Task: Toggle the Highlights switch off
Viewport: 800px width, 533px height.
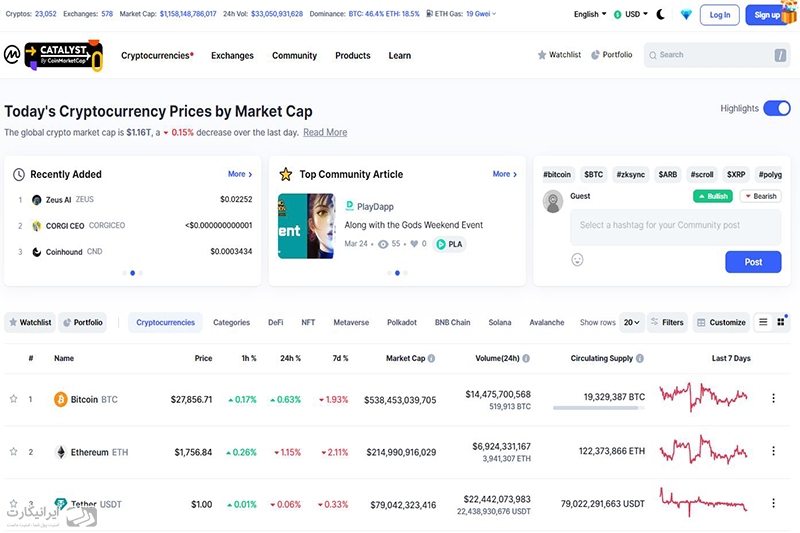Action: [777, 108]
